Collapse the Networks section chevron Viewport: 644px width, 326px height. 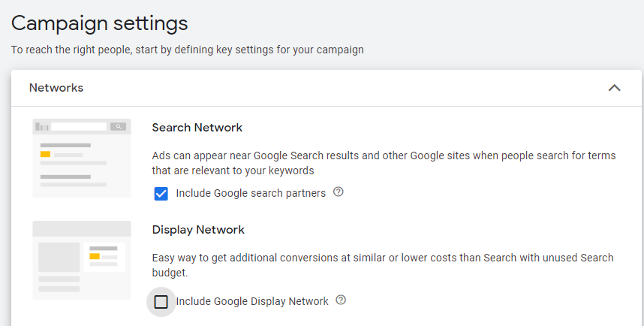click(614, 88)
